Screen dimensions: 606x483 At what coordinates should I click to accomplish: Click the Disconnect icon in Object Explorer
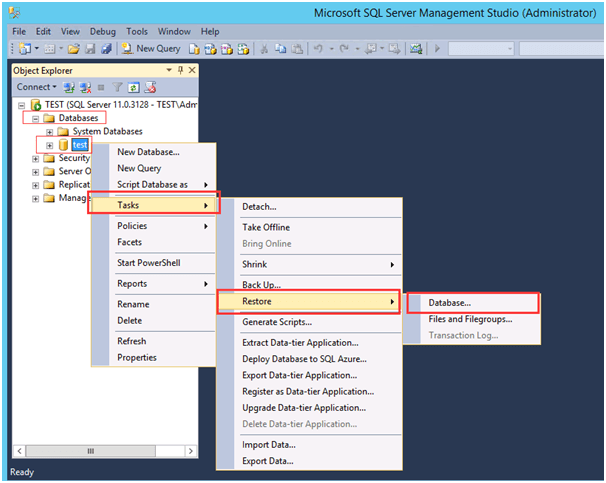84,87
